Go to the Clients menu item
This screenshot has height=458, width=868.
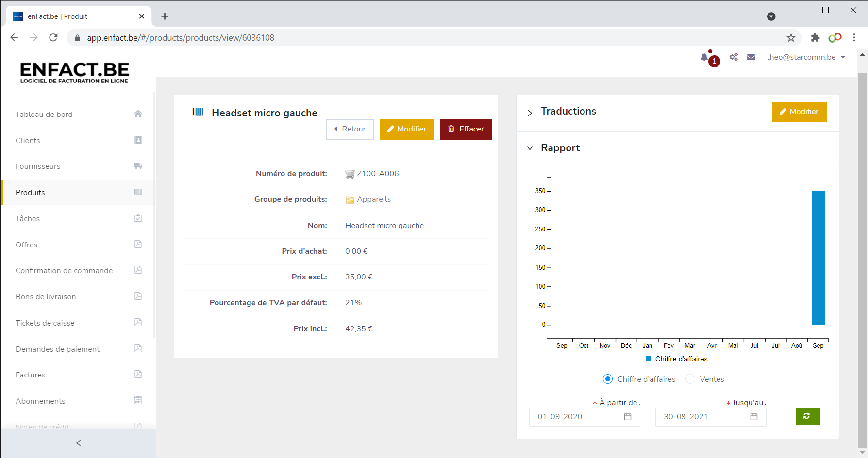28,140
